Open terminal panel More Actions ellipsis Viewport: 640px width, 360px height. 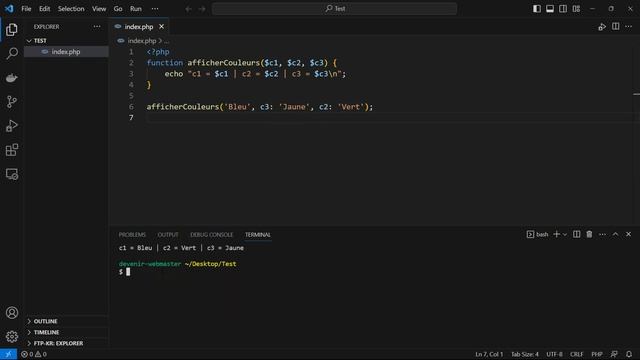602,234
